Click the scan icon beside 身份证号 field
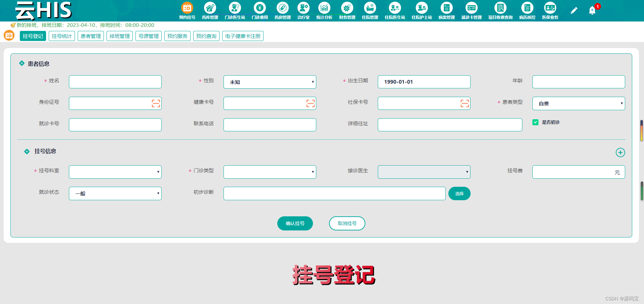Viewport: 644px width, 304px height. (x=156, y=103)
